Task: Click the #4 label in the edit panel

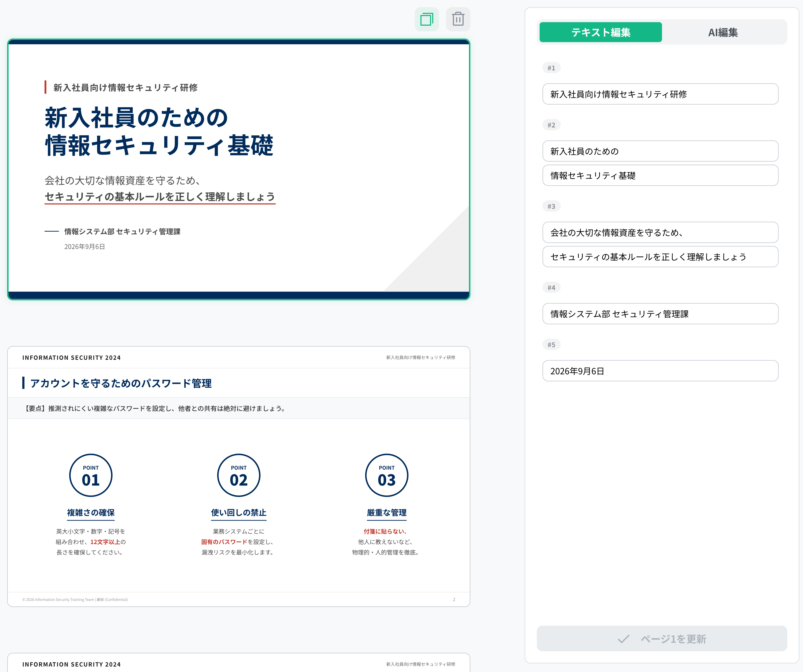Action: coord(552,288)
